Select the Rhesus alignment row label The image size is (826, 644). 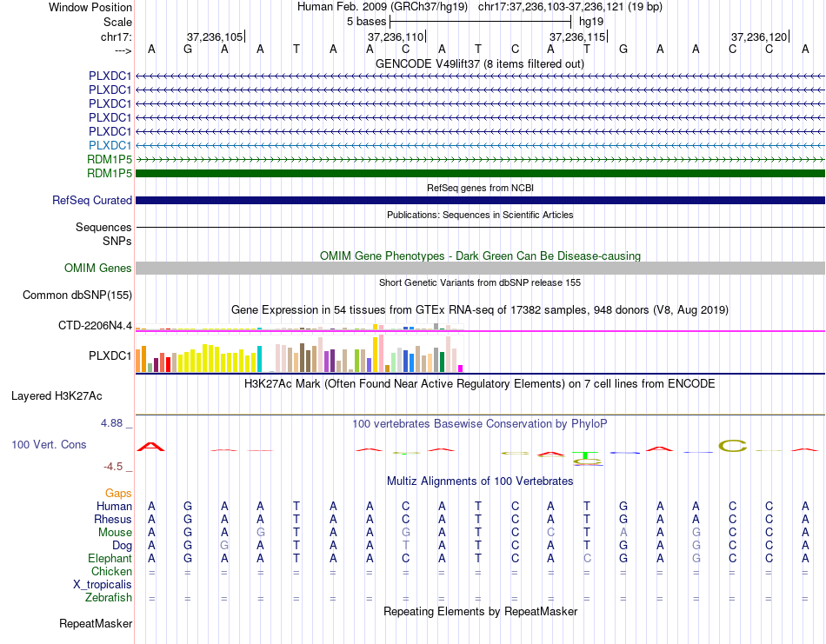113,519
